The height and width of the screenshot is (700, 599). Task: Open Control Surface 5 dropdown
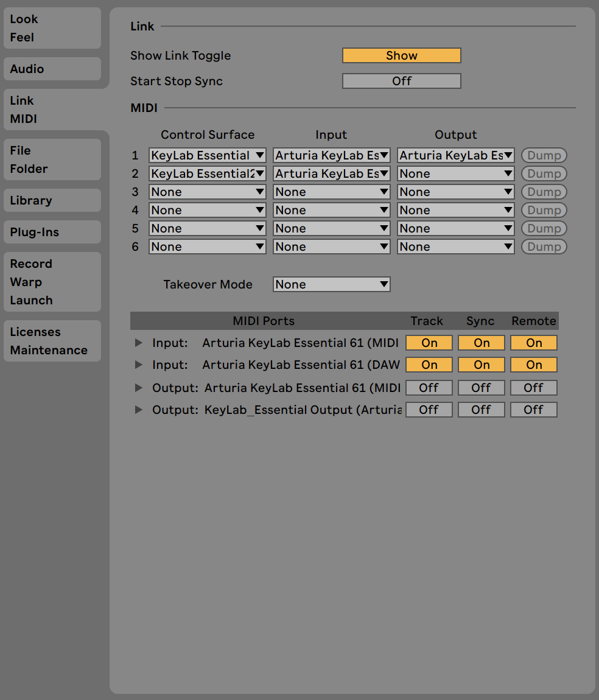[x=208, y=229]
